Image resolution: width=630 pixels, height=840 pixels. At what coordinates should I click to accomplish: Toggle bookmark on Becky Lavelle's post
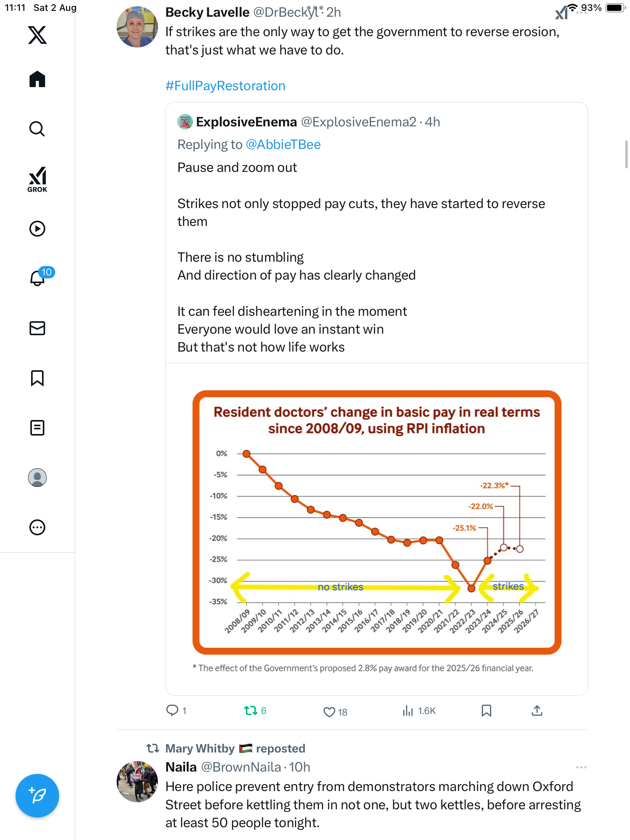tap(486, 711)
